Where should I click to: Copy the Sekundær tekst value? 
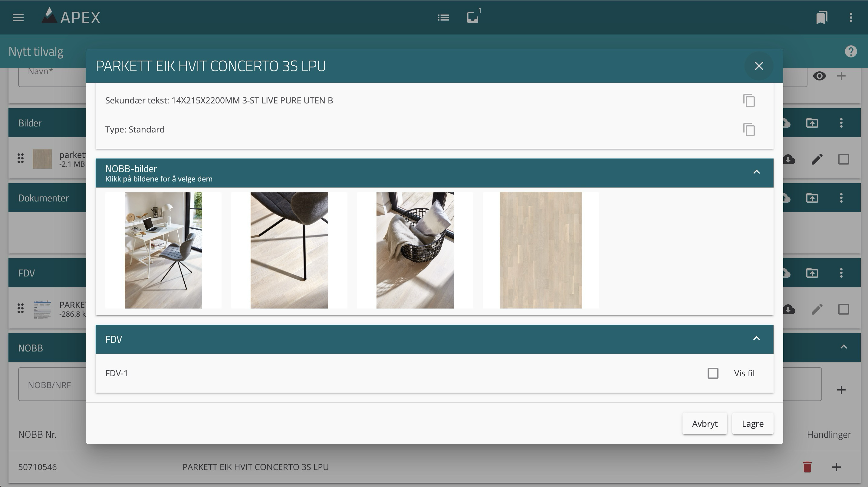749,101
